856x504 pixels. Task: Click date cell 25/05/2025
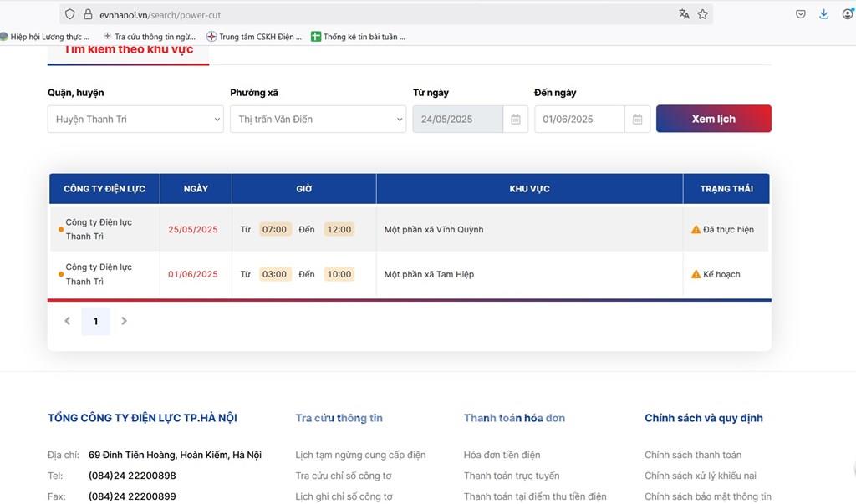[x=193, y=229]
